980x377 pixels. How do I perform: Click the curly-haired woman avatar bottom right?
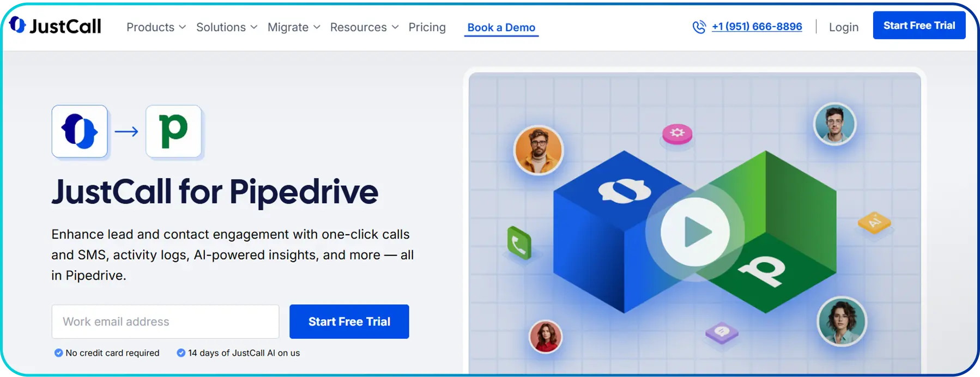tap(842, 321)
